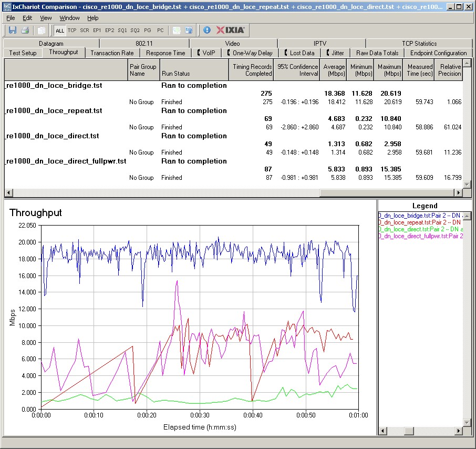Switch to the TCP Statistics tab
Screen dimensions: 476x449
[419, 44]
